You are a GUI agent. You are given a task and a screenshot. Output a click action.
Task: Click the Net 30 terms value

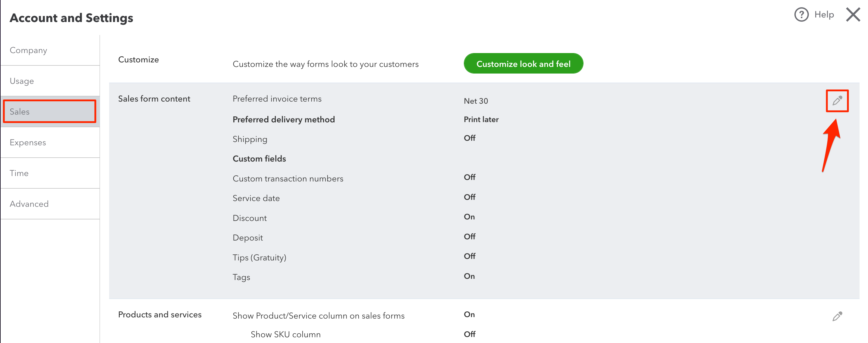[x=476, y=101]
